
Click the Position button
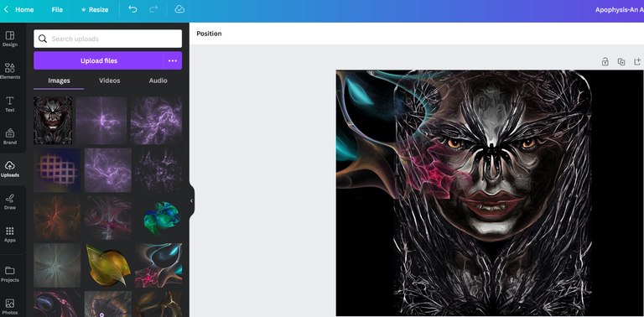click(209, 34)
